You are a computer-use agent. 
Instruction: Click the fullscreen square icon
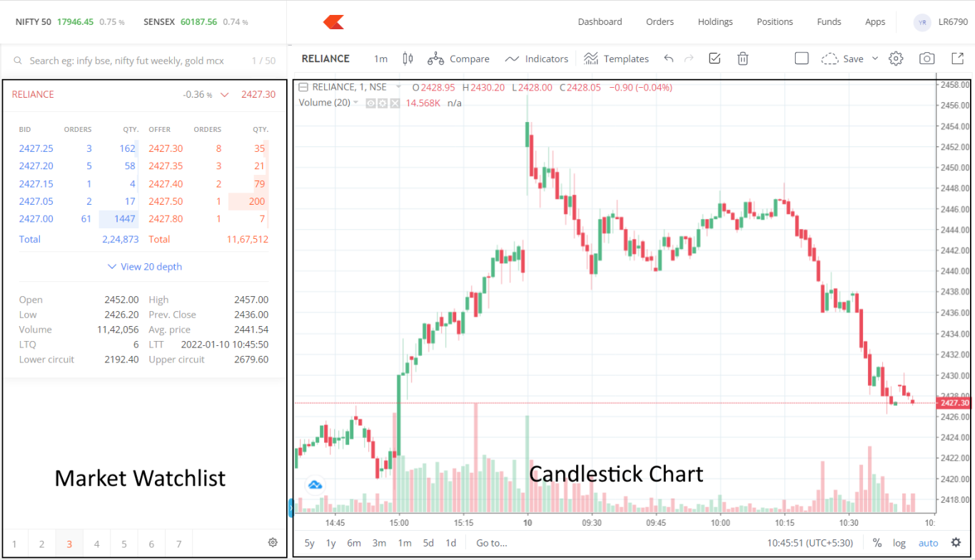click(802, 58)
